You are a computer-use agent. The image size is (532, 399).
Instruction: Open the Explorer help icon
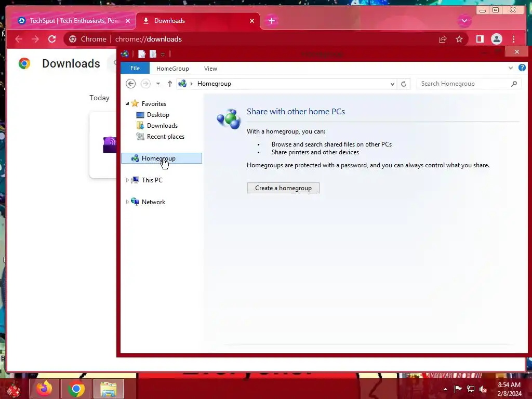(522, 68)
